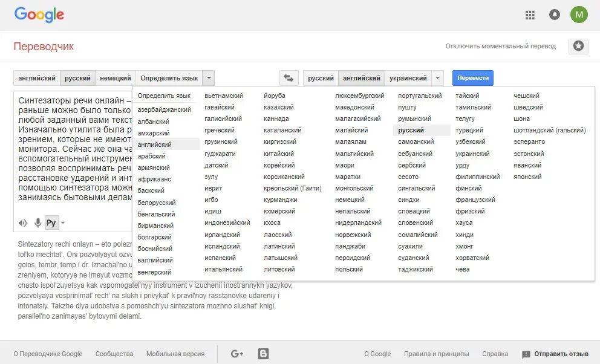The height and width of the screenshot is (364, 600).
Task: Click the listen speaker icon
Action: (x=22, y=223)
